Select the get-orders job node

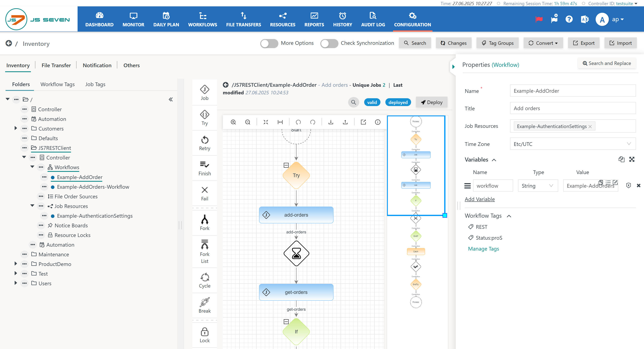coord(296,292)
